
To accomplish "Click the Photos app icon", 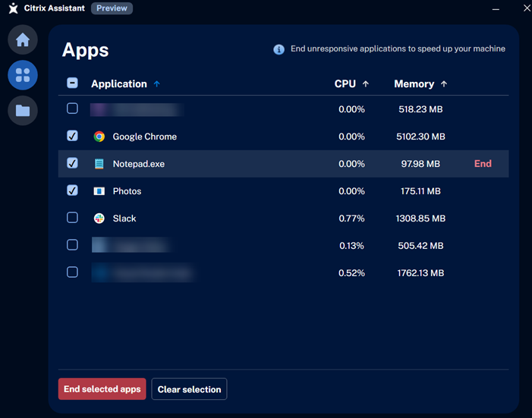I will click(99, 191).
